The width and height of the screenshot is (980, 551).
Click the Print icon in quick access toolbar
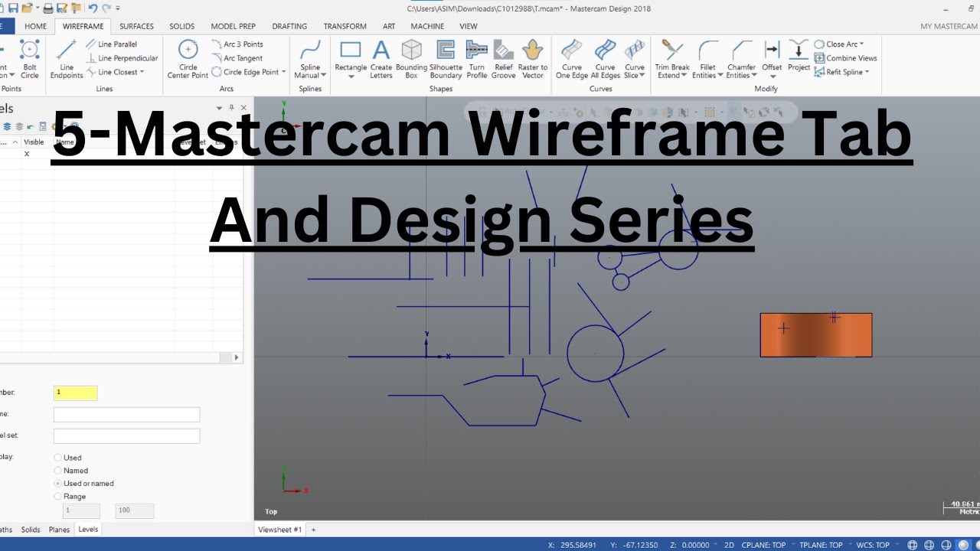(49, 8)
